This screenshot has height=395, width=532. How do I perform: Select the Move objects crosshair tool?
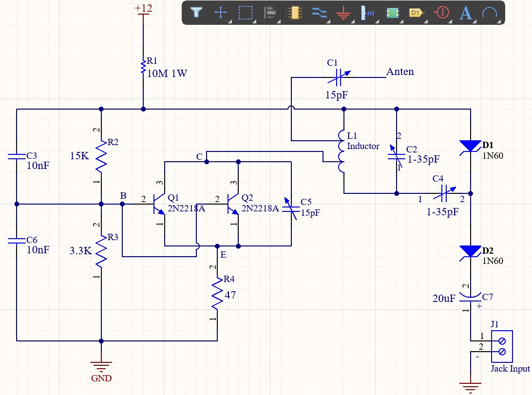tap(221, 13)
